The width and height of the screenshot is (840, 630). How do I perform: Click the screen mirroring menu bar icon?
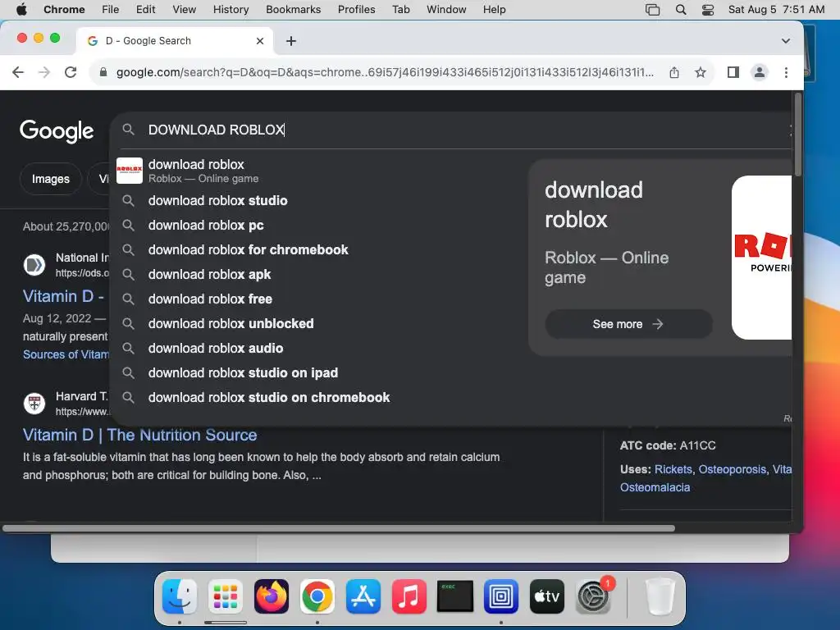pyautogui.click(x=652, y=10)
